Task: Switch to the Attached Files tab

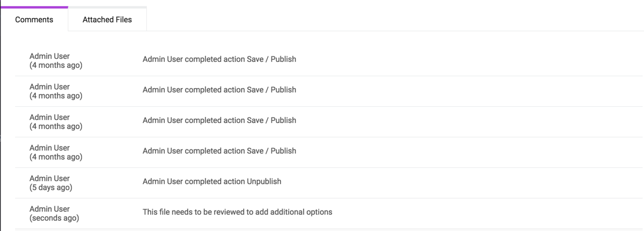Action: point(107,19)
